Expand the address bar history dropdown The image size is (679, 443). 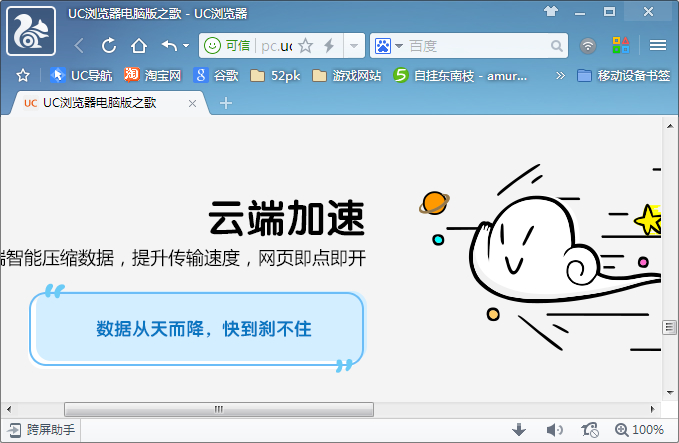[354, 45]
